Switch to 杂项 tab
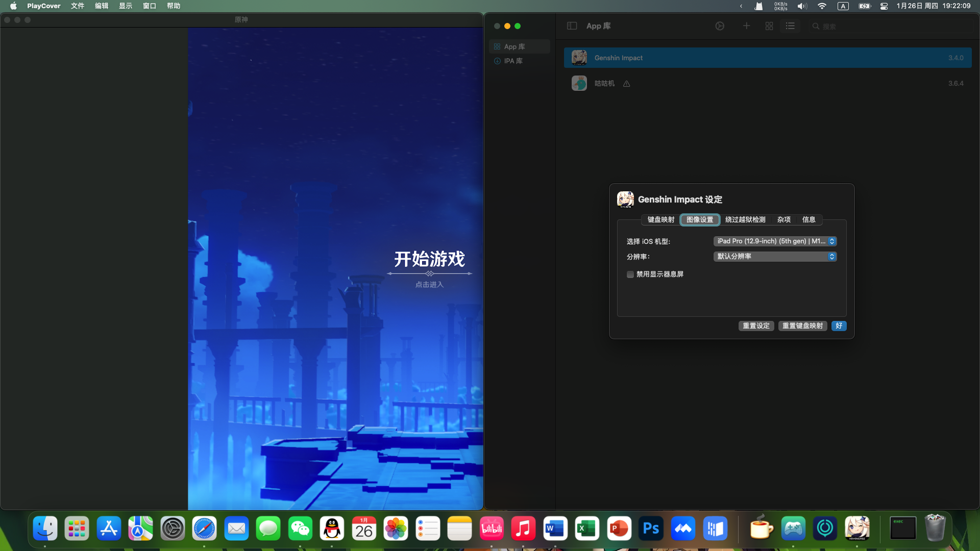 click(783, 220)
